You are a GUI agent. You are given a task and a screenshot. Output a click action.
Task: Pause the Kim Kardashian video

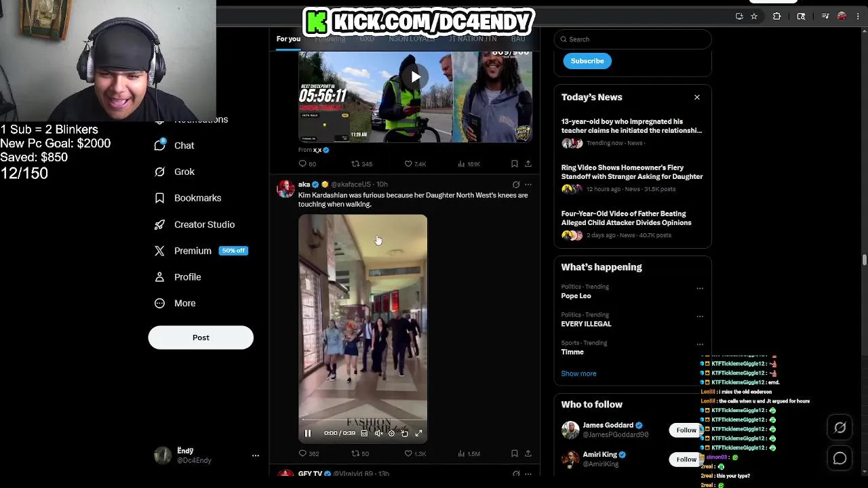pos(308,433)
